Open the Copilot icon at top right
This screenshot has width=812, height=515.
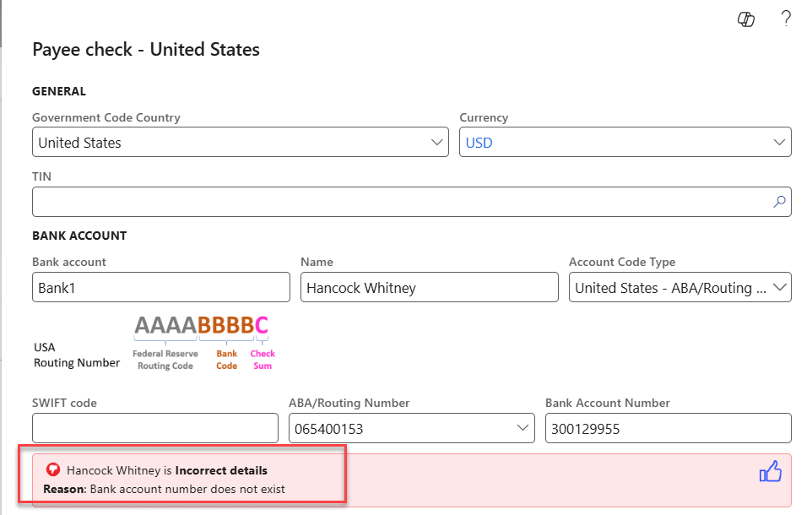pos(746,19)
